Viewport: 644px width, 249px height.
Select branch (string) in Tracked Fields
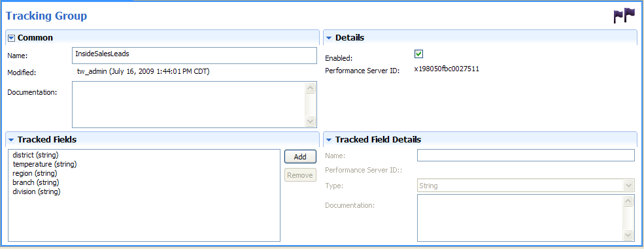[36, 182]
